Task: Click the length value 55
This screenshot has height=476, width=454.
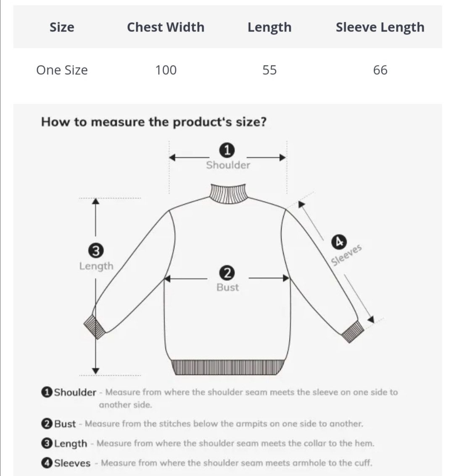Action: [269, 70]
